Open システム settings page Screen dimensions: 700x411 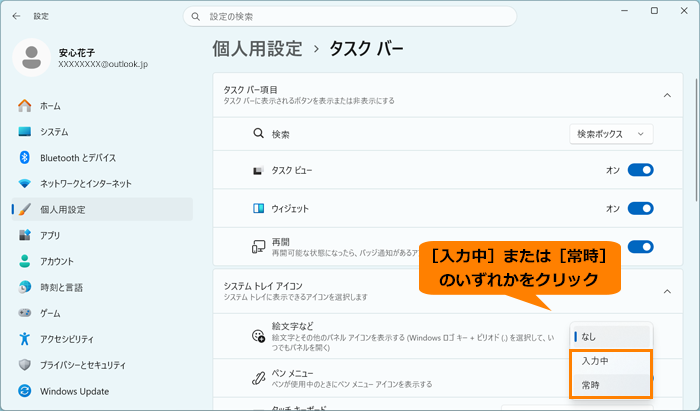tap(102, 132)
